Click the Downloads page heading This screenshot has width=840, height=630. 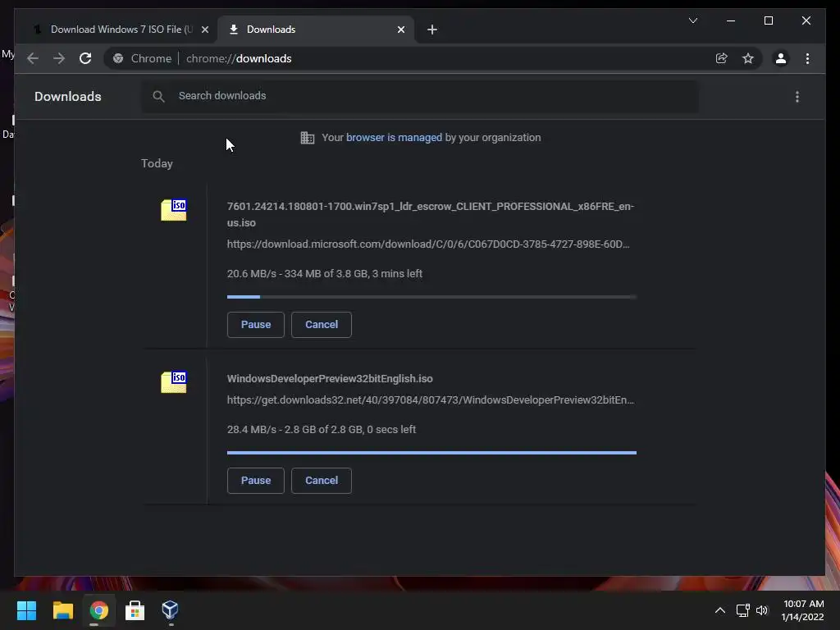[x=67, y=97]
